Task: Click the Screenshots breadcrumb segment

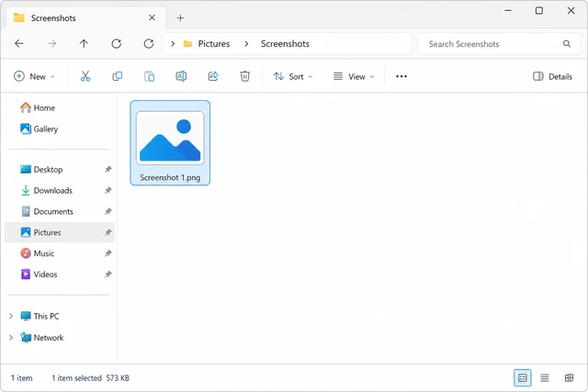Action: coord(285,44)
